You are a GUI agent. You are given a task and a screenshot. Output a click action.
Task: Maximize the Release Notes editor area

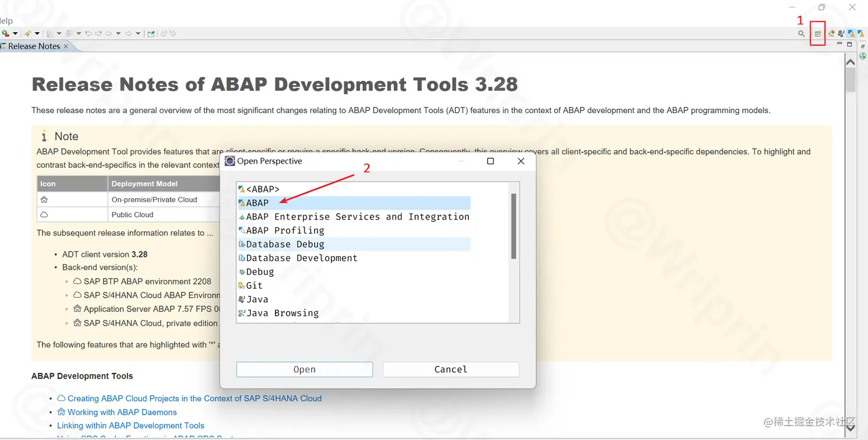(x=850, y=44)
